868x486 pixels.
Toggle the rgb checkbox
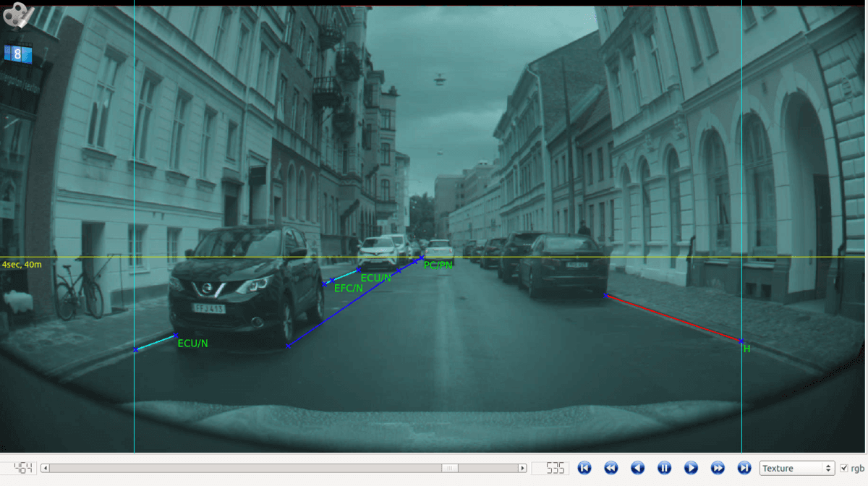843,468
